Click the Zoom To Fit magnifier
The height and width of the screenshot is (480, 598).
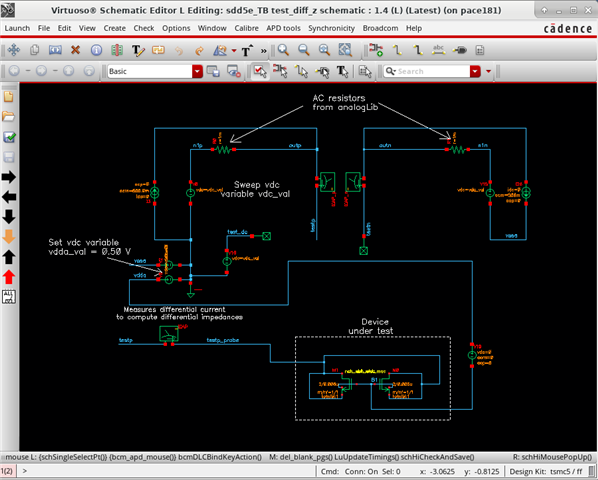click(x=324, y=50)
